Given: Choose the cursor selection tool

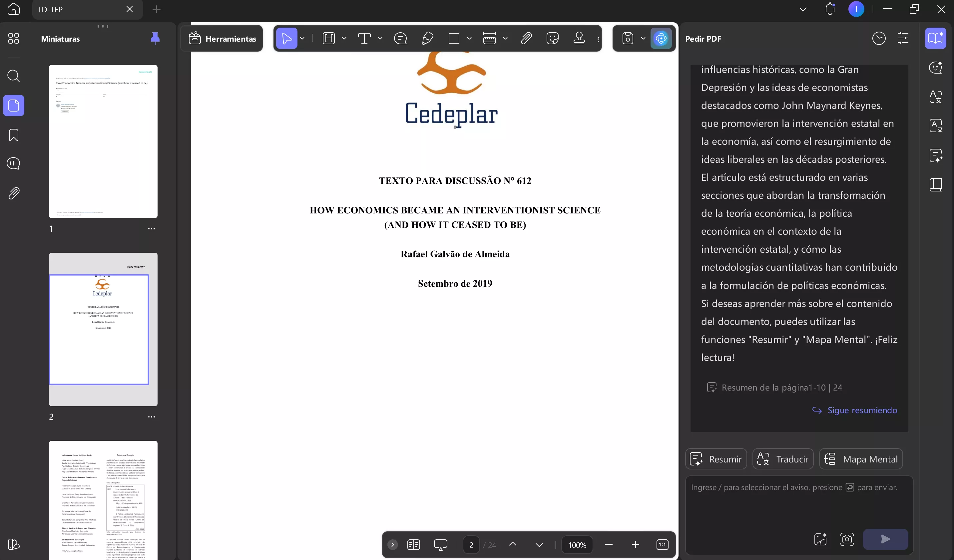Looking at the screenshot, I should tap(286, 38).
